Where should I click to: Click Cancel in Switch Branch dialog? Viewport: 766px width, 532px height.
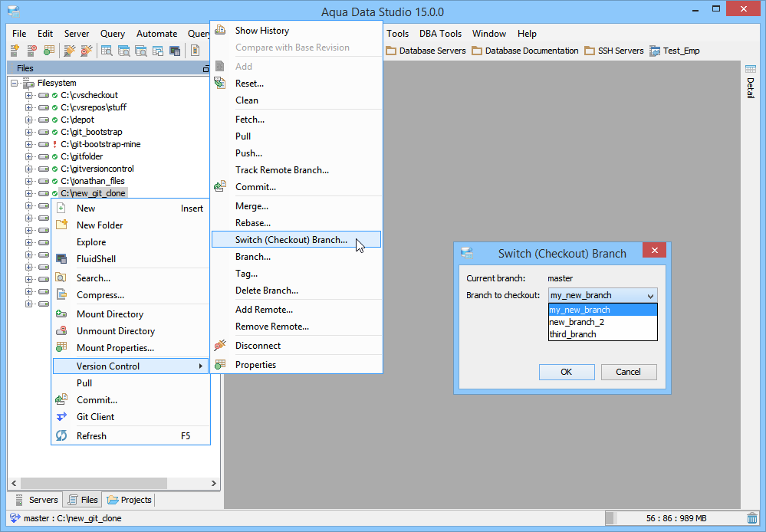(629, 372)
